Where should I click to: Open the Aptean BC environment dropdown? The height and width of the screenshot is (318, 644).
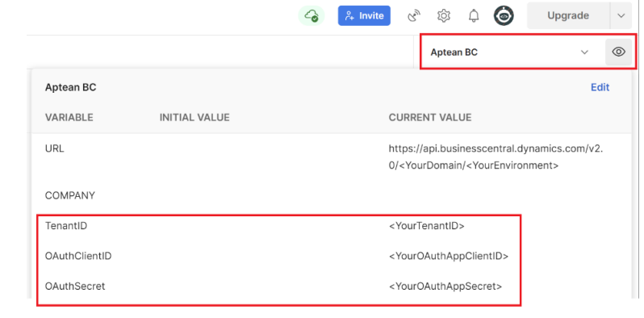pos(510,52)
